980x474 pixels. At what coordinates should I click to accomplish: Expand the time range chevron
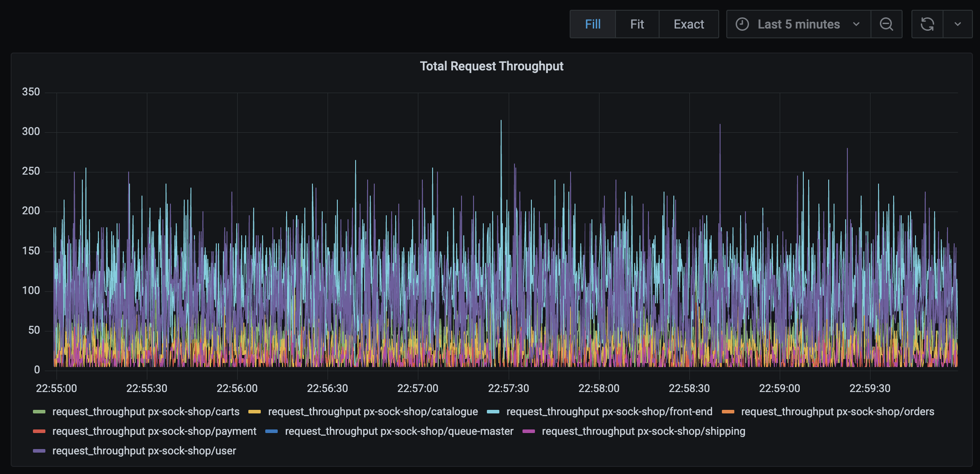856,24
